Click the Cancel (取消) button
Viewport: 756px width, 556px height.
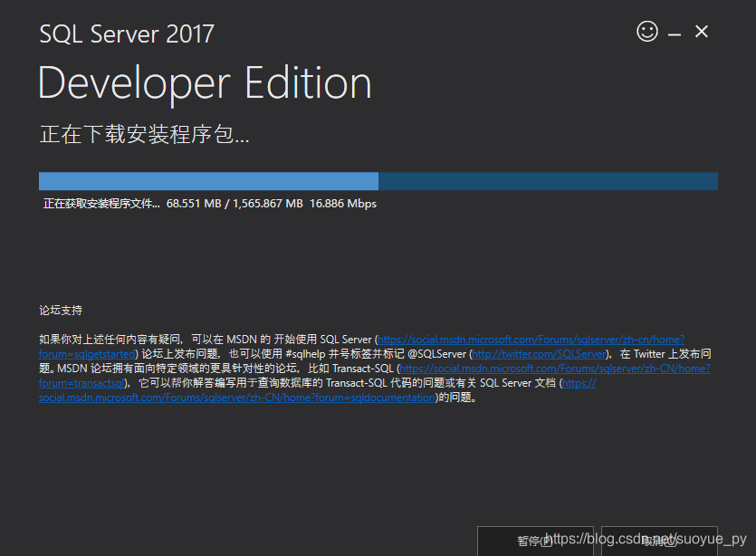tap(659, 541)
